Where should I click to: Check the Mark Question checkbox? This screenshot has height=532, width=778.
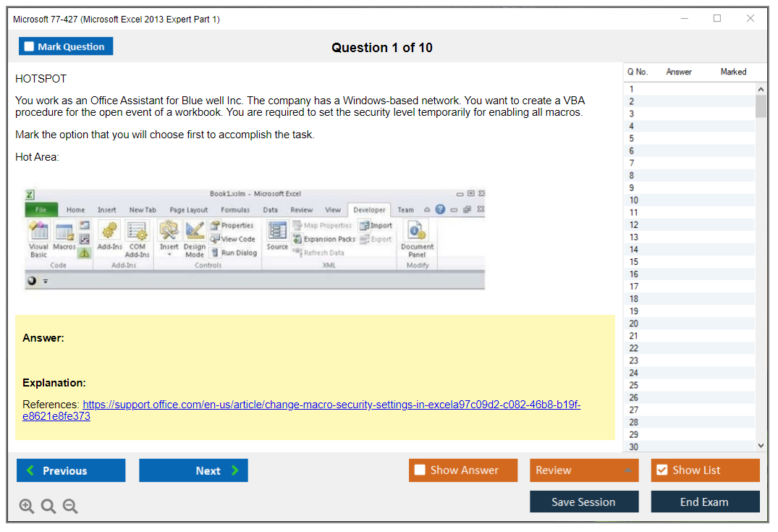28,46
